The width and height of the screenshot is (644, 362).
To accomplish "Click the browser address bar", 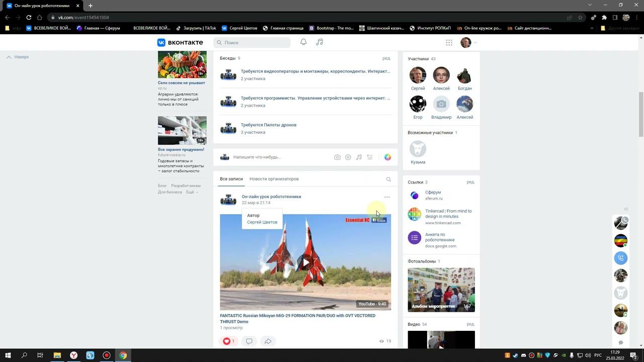I will pos(312,18).
